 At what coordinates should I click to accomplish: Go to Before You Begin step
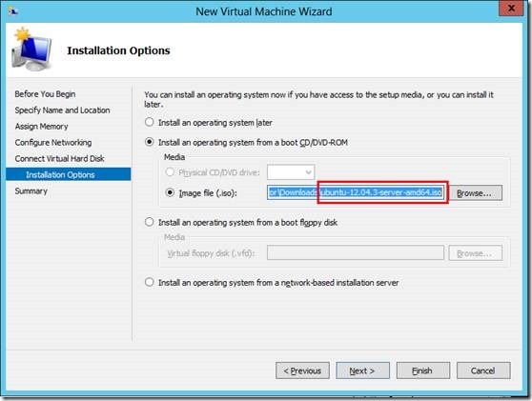pos(45,94)
